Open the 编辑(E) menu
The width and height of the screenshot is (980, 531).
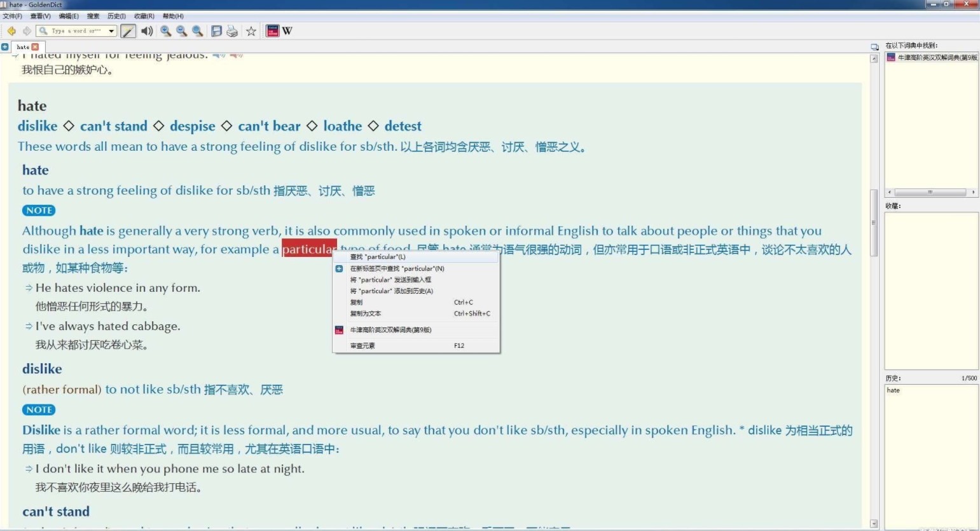coord(69,16)
